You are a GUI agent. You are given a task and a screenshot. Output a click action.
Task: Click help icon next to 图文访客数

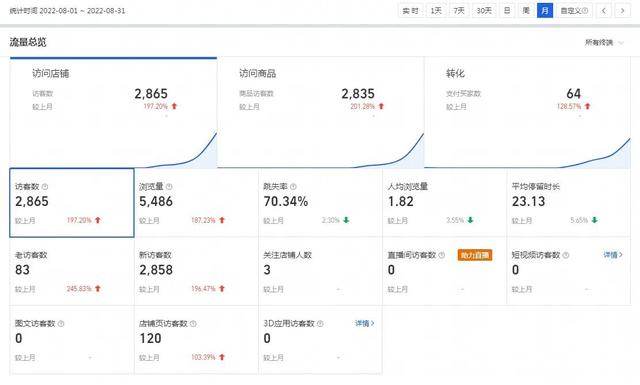(61, 324)
